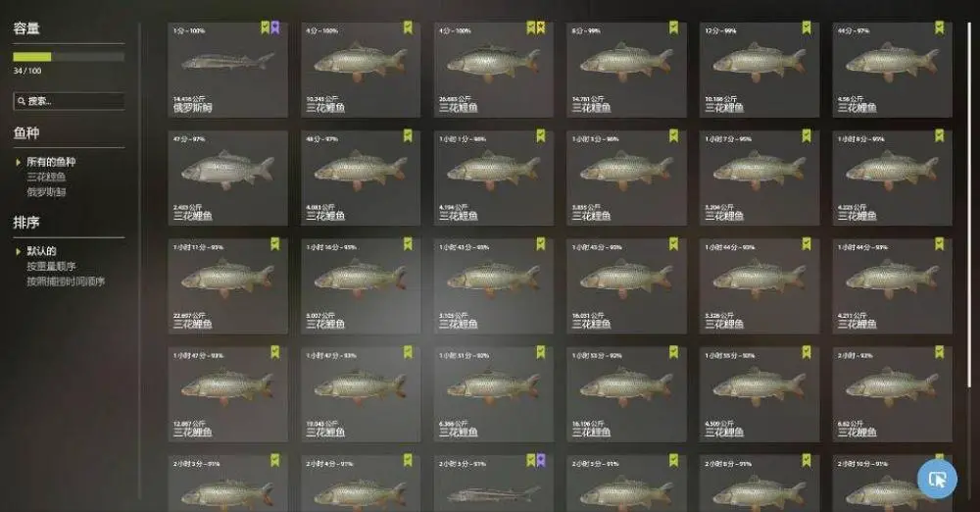This screenshot has height=512, width=980.
Task: Choose the 默认的 sort order
Action: pos(41,251)
